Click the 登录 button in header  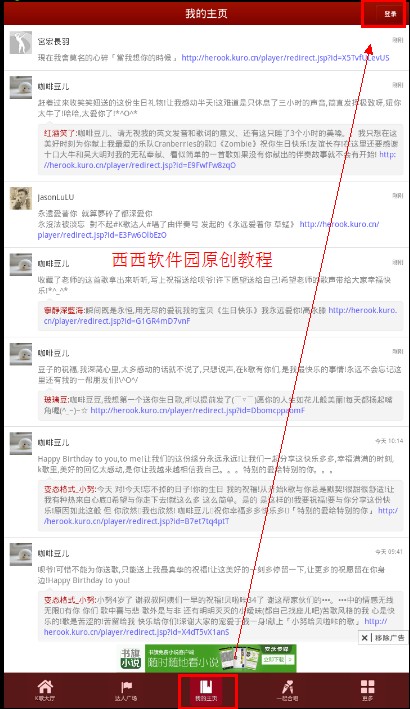[x=390, y=14]
